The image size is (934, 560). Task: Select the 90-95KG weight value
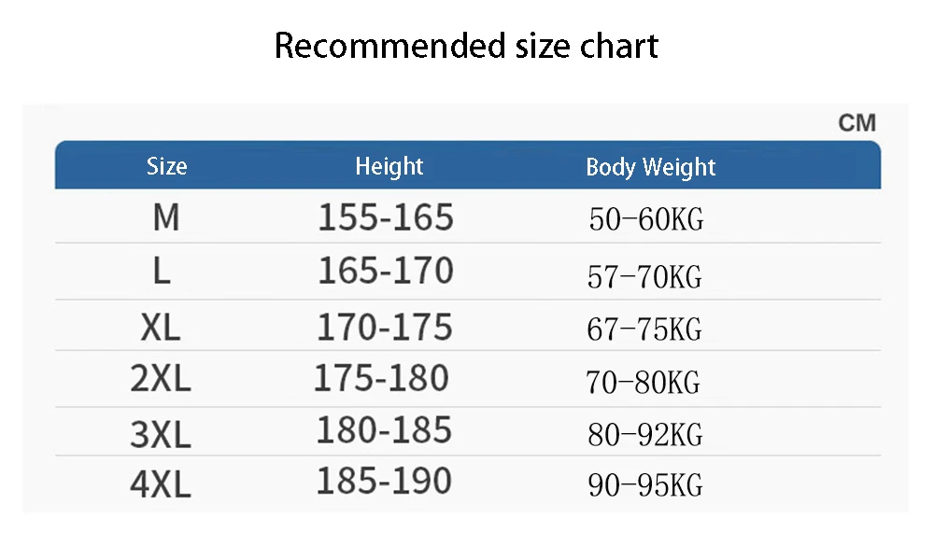644,485
